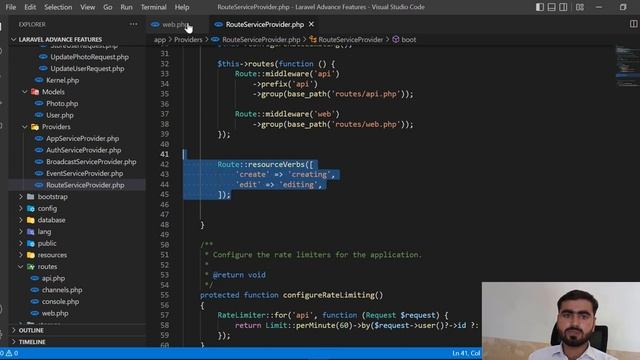This screenshot has height=360, width=640.
Task: Collapse the routes folder
Action: [x=21, y=267]
